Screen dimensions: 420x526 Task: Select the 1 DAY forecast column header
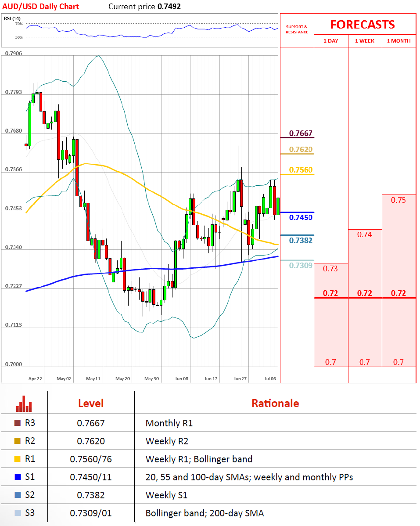[331, 41]
